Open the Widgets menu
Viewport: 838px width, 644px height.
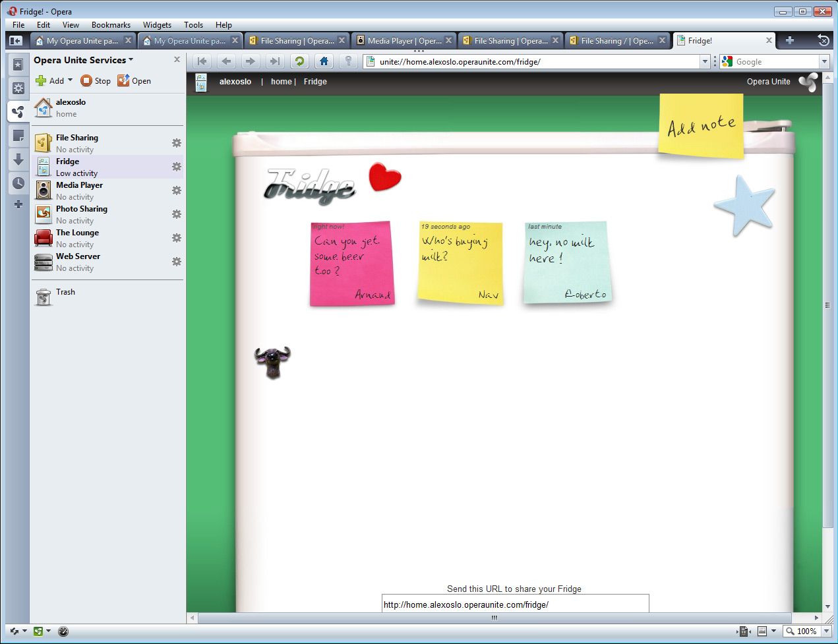(x=157, y=25)
